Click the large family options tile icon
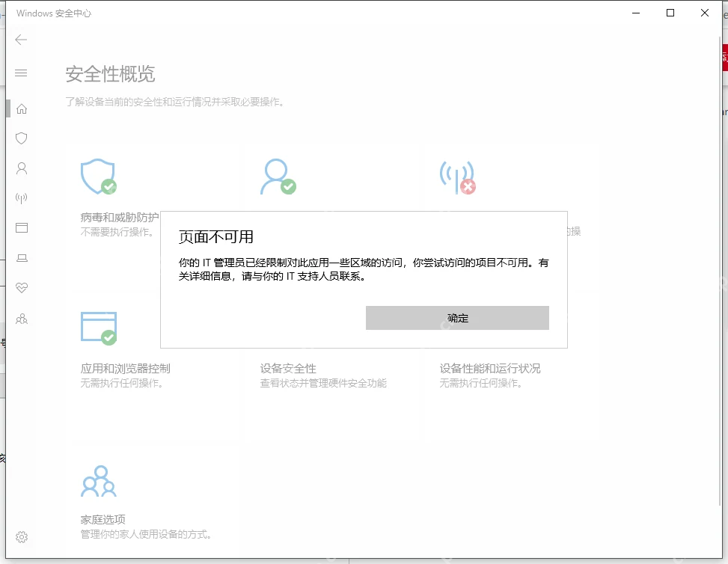 [99, 482]
